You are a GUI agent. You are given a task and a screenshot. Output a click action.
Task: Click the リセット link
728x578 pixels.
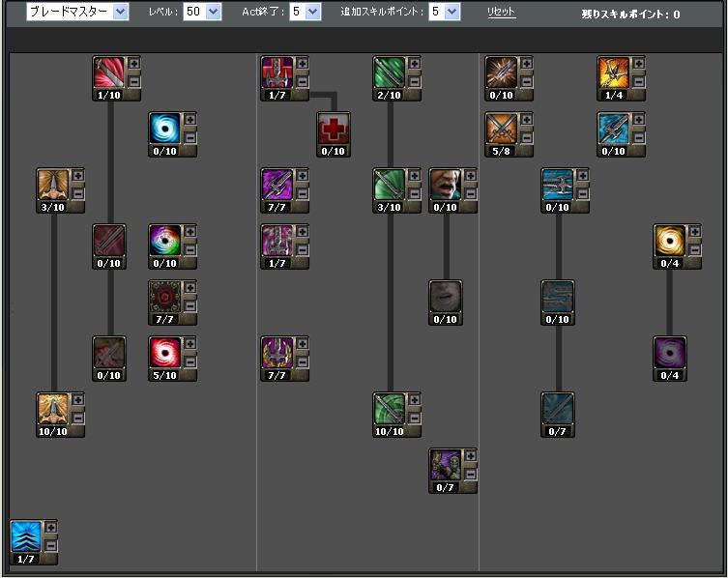[501, 12]
